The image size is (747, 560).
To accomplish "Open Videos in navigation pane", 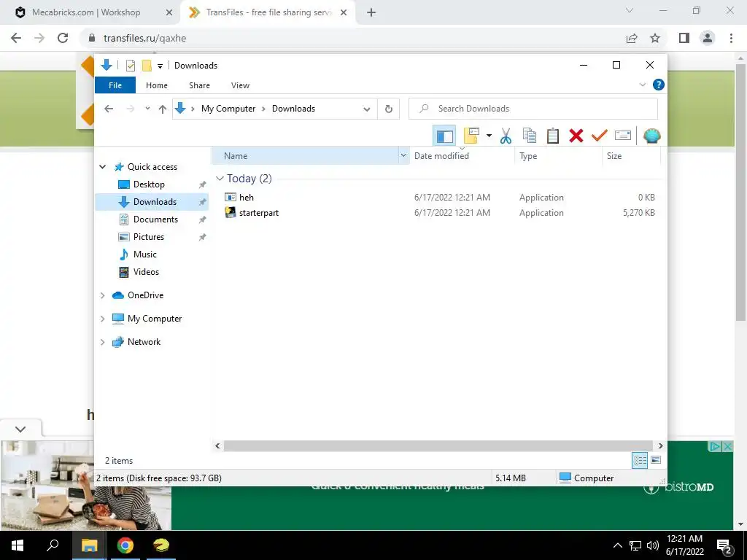I will pos(146,272).
